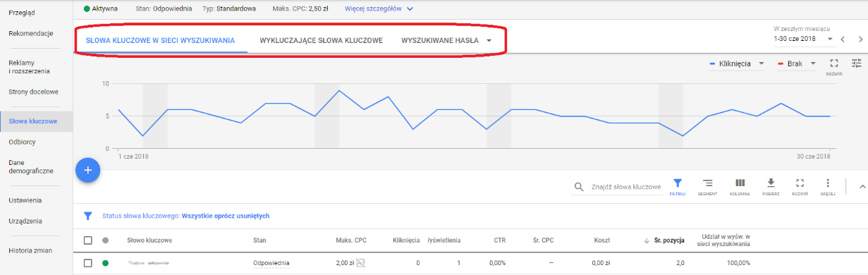
Task: Expand the Więcej szczegółów details
Action: 379,8
